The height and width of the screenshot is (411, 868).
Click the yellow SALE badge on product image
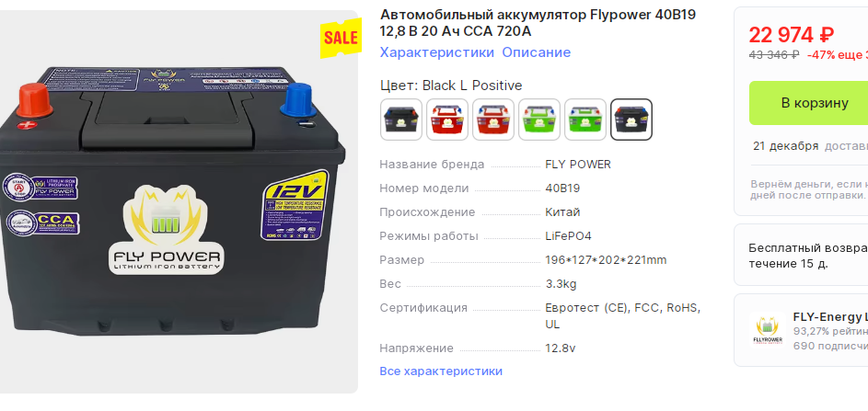point(341,38)
